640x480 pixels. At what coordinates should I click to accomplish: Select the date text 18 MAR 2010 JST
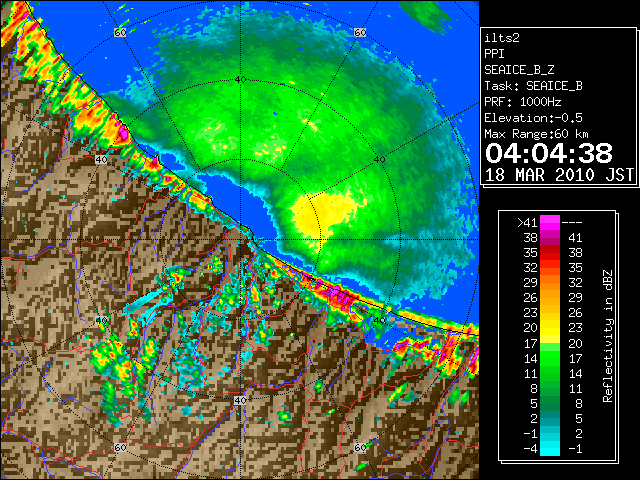[x=559, y=175]
